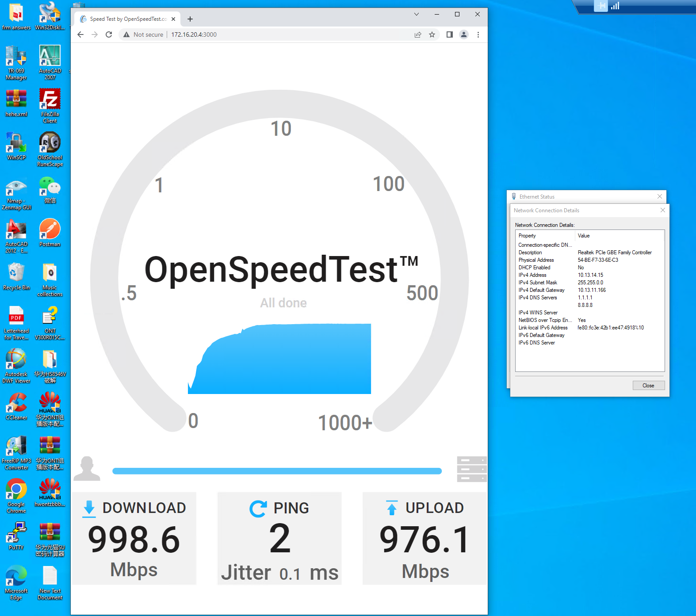Image resolution: width=696 pixels, height=616 pixels.
Task: Launch Microsoft Edge desktop shortcut
Action: (x=16, y=583)
